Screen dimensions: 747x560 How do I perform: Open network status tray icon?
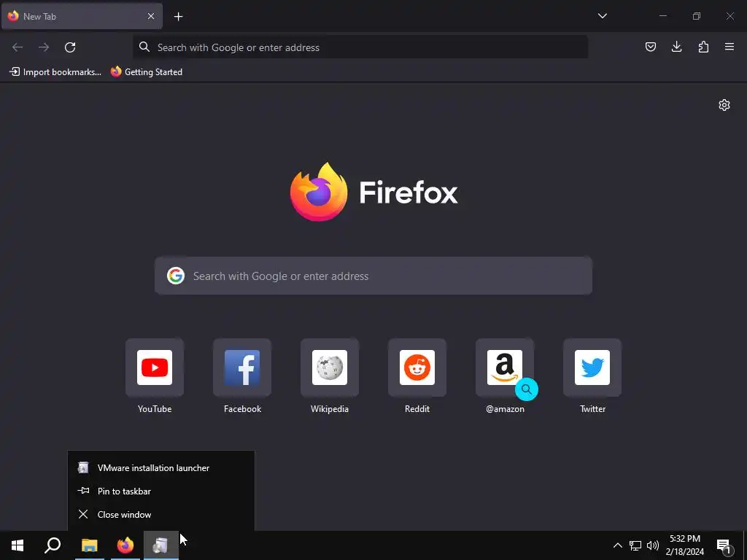pyautogui.click(x=635, y=545)
